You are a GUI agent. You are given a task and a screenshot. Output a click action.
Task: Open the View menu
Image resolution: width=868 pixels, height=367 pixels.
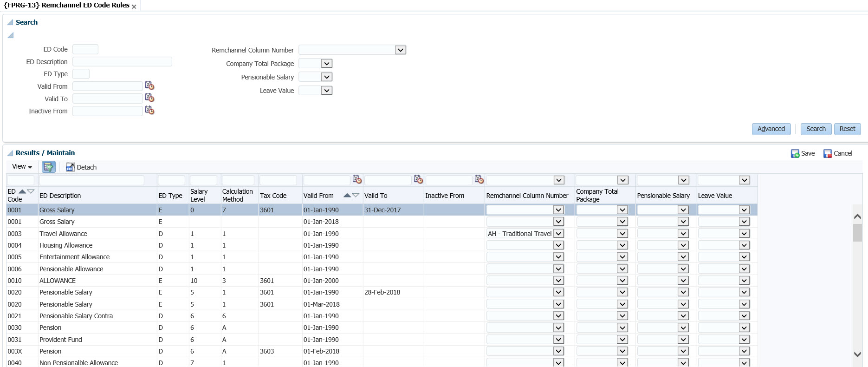coord(22,167)
